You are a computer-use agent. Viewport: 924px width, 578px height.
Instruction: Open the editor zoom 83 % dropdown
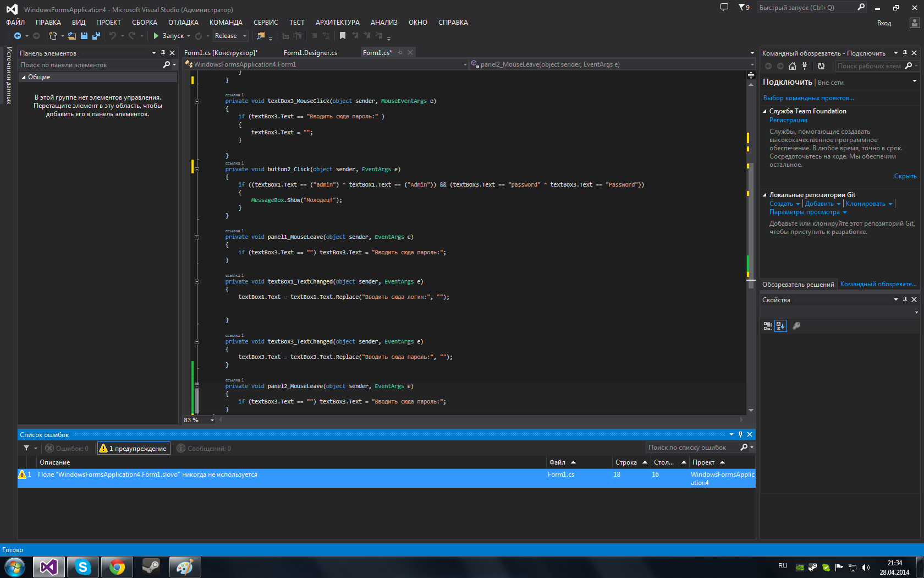(212, 420)
